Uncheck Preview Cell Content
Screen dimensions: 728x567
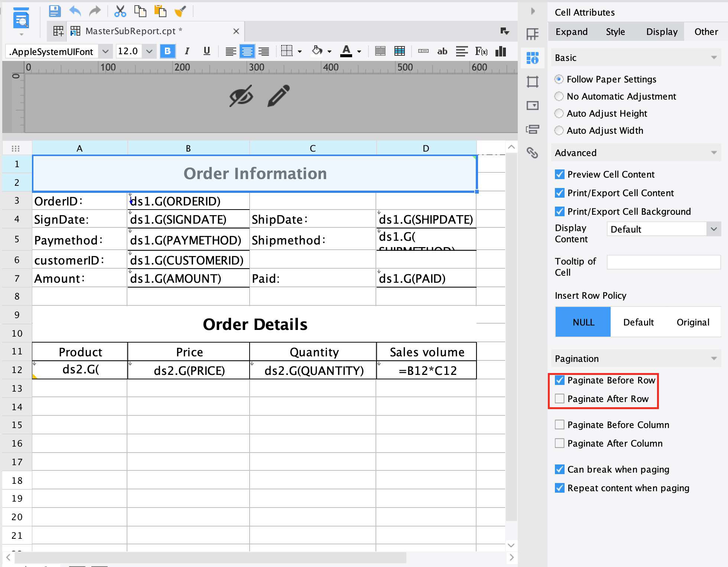[559, 174]
